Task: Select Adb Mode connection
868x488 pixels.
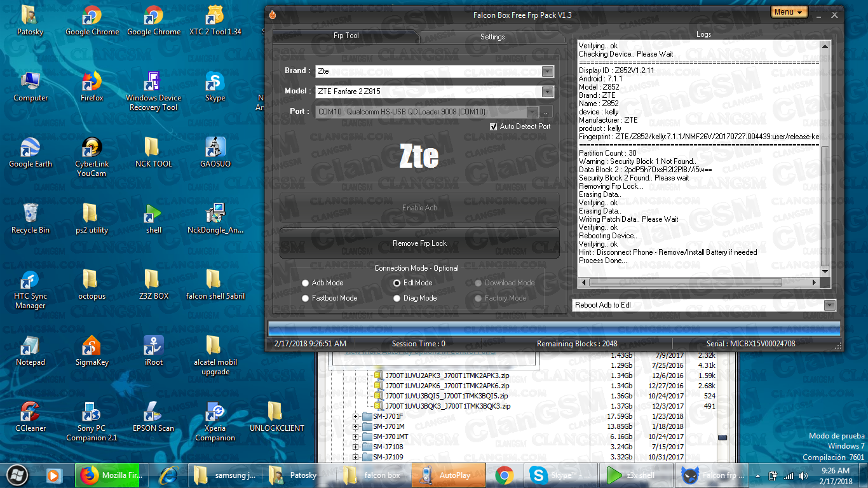Action: [x=306, y=283]
